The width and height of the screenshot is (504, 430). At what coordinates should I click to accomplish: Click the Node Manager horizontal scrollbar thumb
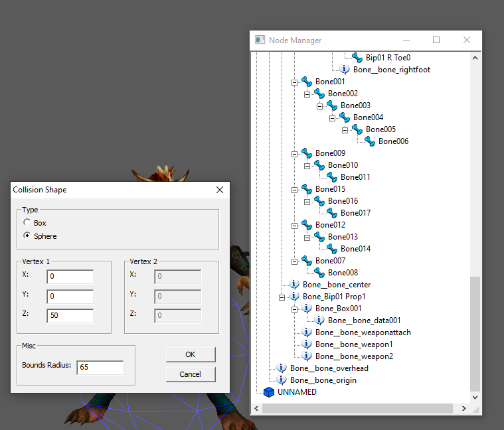pos(357,408)
